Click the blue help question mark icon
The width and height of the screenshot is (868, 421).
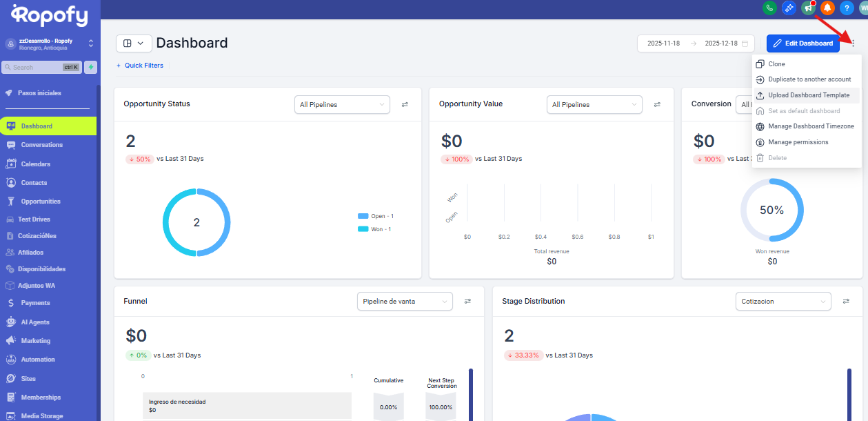[847, 8]
